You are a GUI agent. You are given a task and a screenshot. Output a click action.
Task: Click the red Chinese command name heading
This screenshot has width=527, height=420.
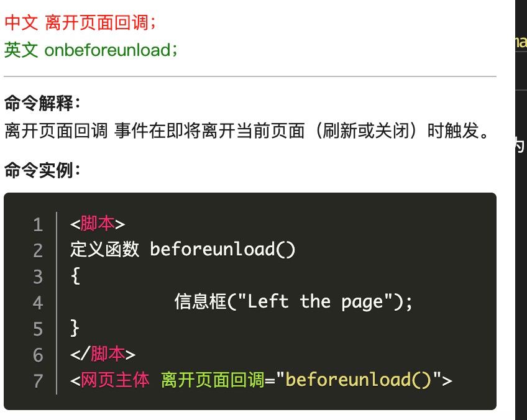pos(80,23)
